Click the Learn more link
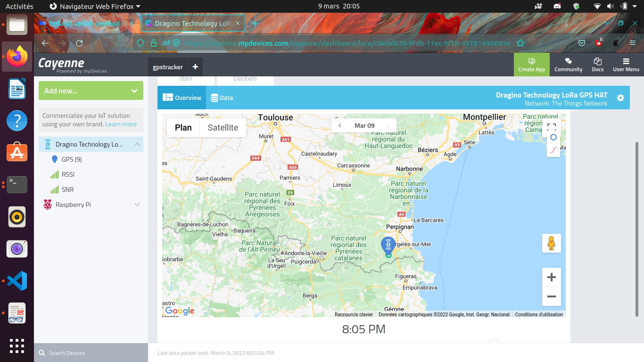 [121, 124]
